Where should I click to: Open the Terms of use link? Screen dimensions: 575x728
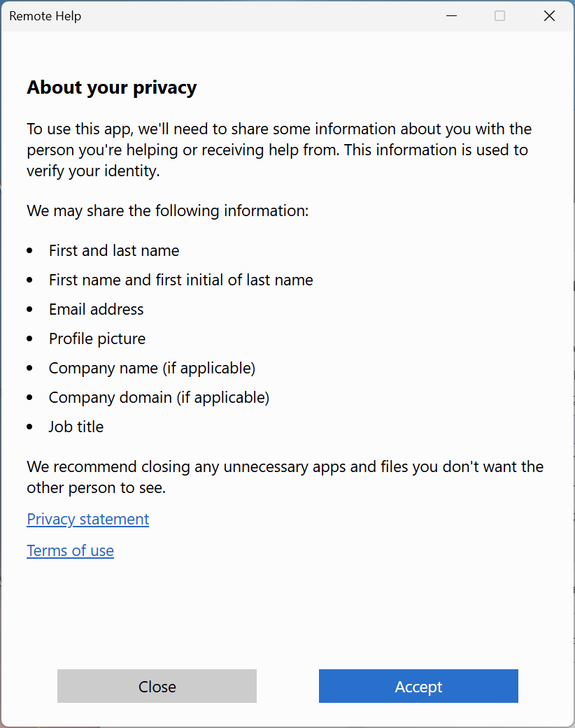(70, 550)
